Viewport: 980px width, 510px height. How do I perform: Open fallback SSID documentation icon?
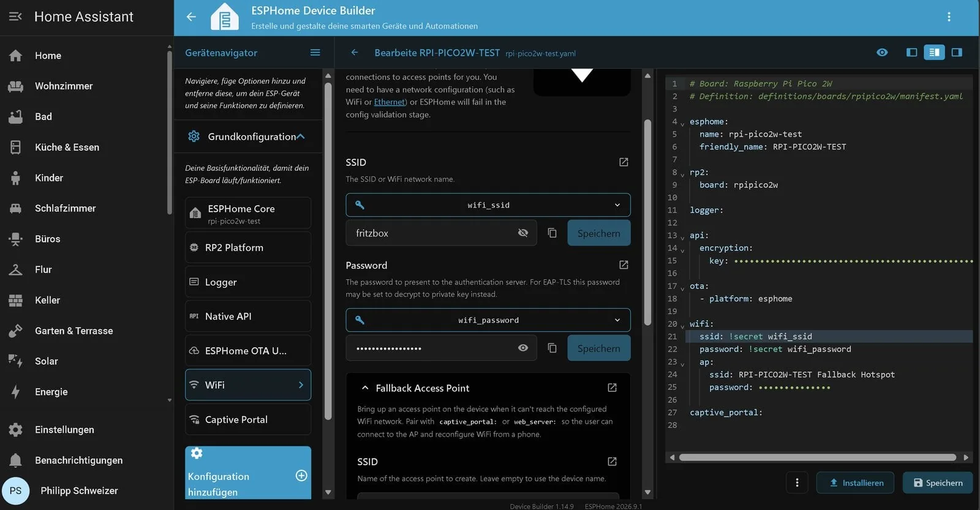(612, 462)
